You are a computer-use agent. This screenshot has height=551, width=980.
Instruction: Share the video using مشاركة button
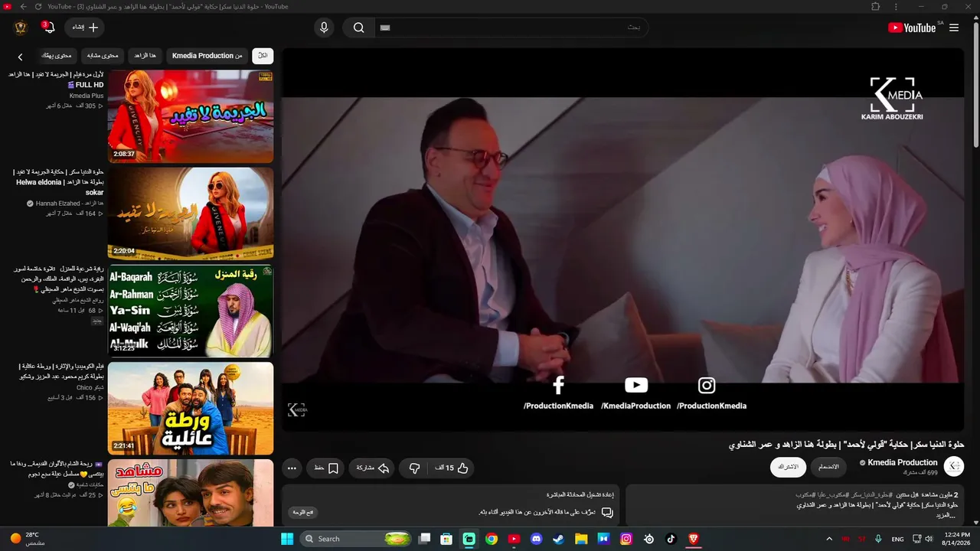(373, 468)
